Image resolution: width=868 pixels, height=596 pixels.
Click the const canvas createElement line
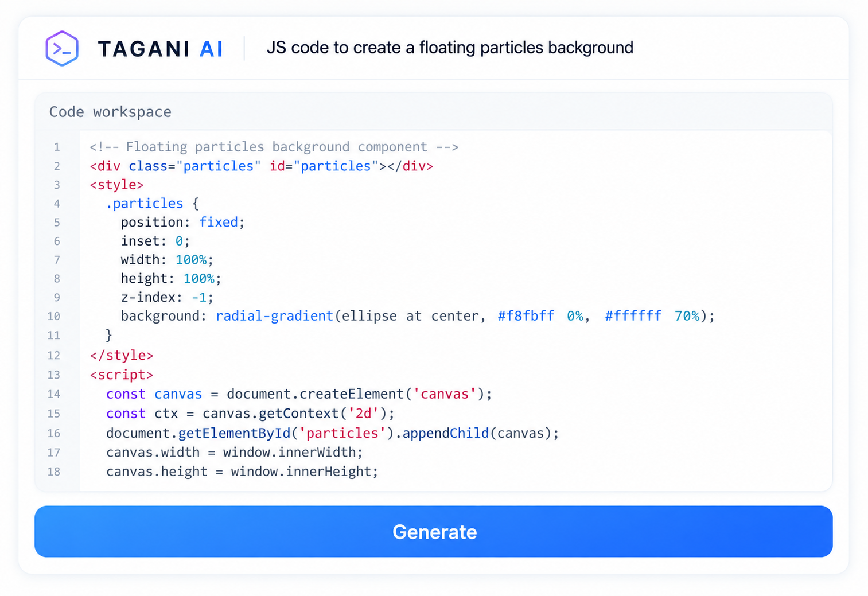[299, 394]
